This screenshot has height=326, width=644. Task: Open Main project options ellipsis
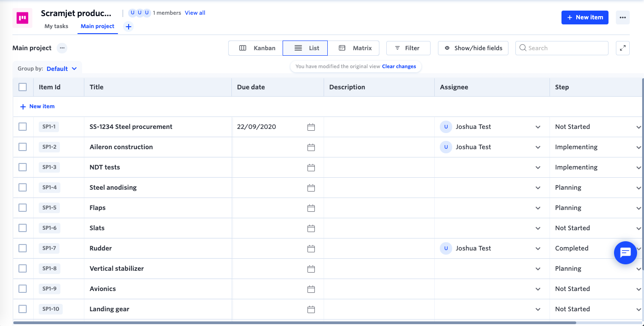(x=62, y=48)
